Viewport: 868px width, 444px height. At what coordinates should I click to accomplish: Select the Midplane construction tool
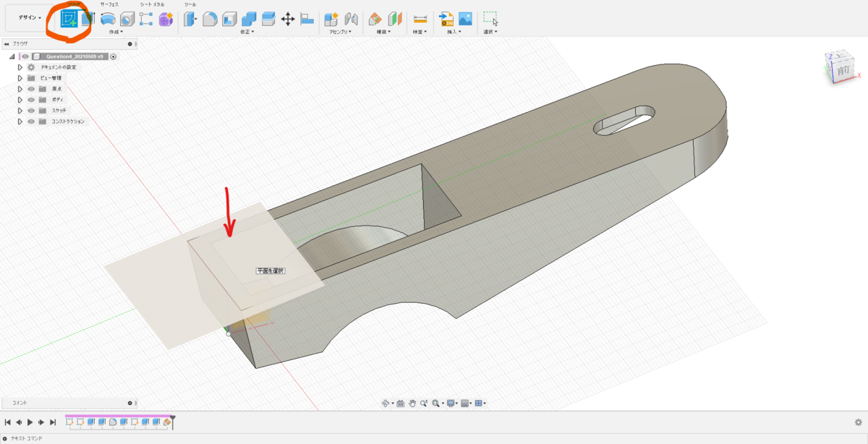(x=395, y=19)
